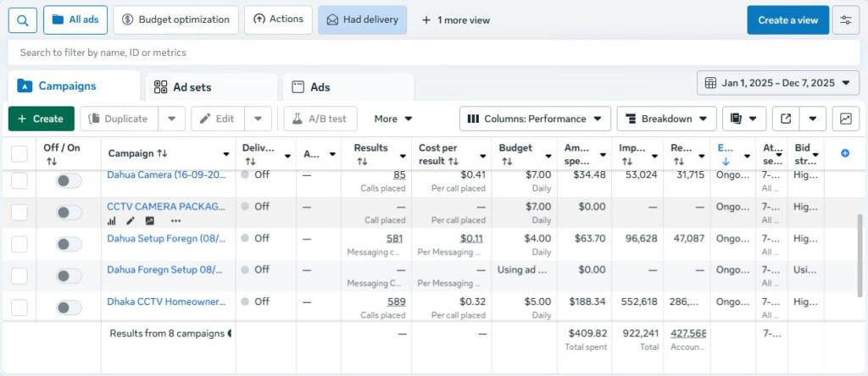Open the Columns: Performance dropdown
Viewport: 868px width, 376px height.
point(535,119)
